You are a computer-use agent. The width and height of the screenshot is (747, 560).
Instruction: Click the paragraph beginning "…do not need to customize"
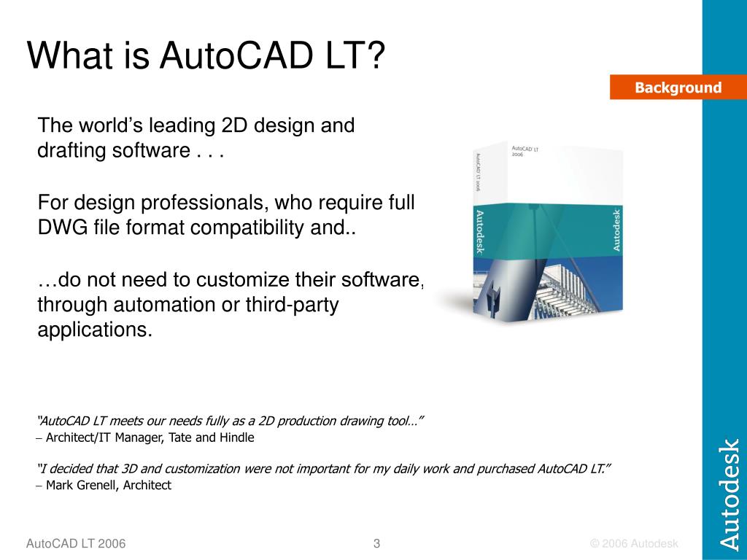click(x=231, y=304)
